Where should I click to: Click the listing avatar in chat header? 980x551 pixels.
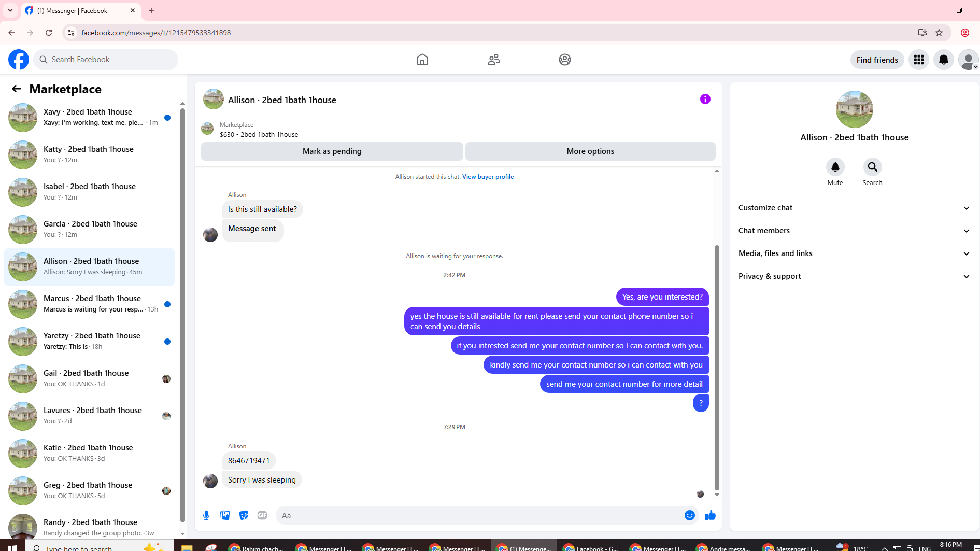click(214, 99)
